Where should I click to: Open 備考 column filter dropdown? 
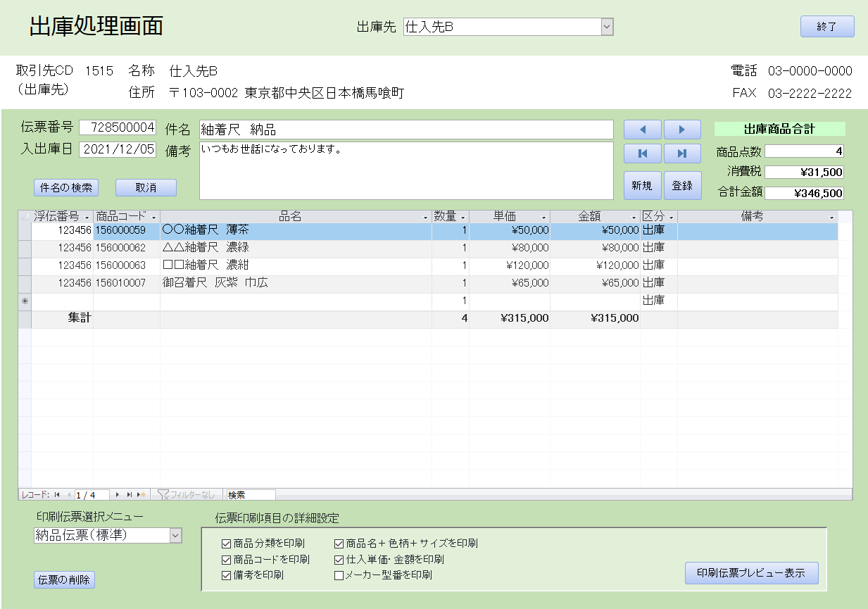(831, 217)
